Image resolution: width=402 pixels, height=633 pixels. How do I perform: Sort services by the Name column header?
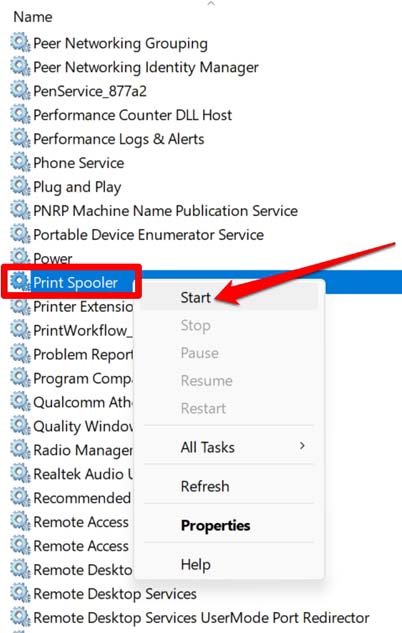[33, 17]
